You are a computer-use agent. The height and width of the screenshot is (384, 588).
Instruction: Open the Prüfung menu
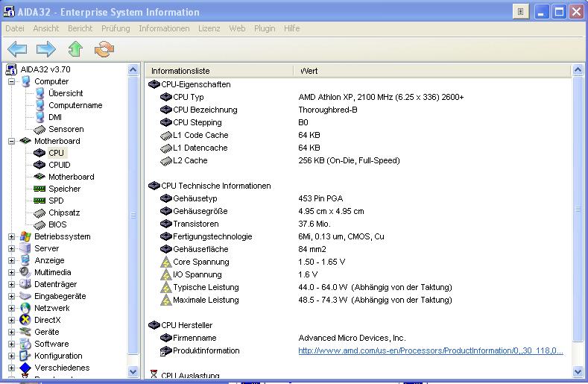[116, 28]
